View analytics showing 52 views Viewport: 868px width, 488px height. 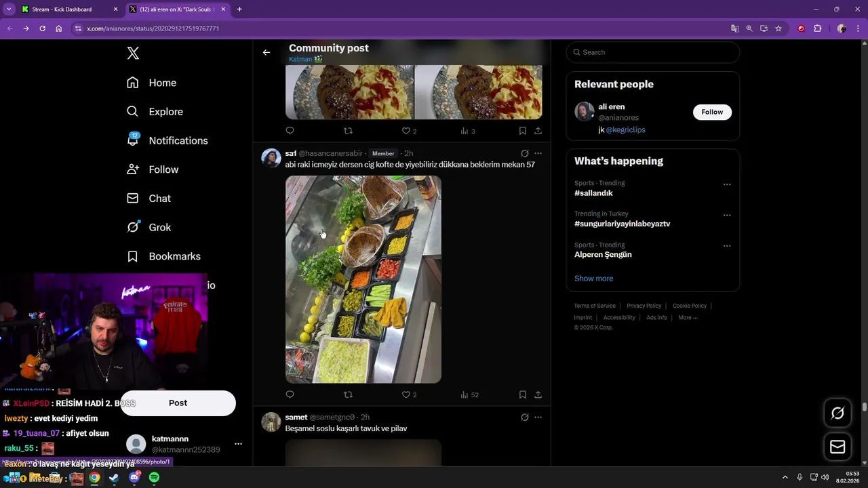point(469,394)
